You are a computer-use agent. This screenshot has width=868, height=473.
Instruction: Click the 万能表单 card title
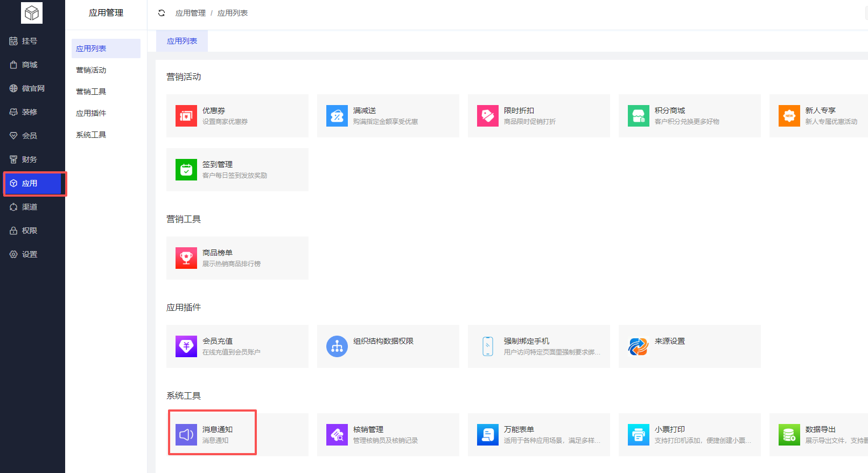pyautogui.click(x=519, y=429)
